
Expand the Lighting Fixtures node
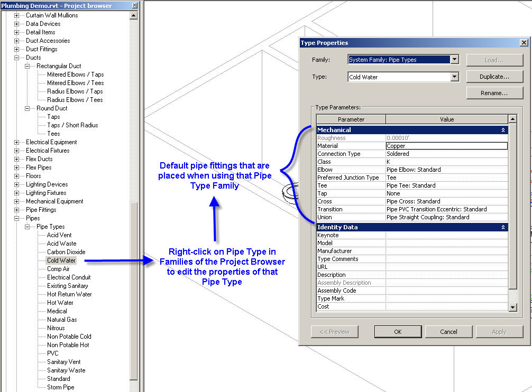pyautogui.click(x=16, y=193)
